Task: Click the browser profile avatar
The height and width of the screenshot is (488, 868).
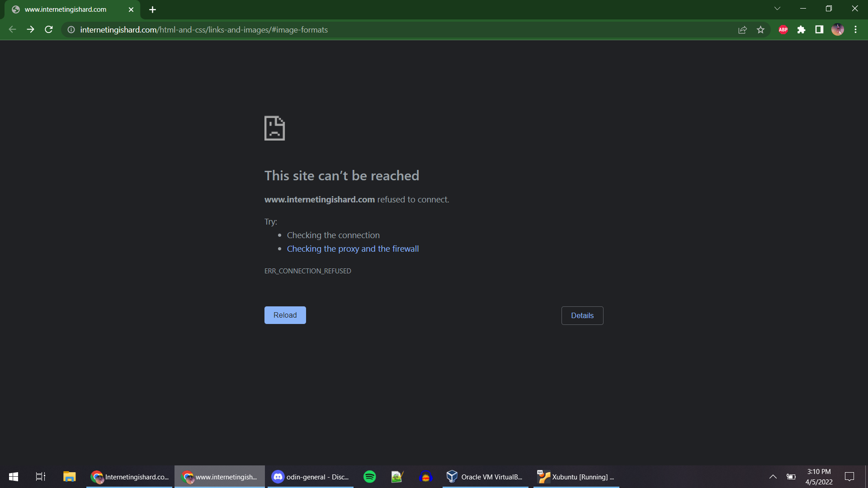Action: click(x=838, y=29)
